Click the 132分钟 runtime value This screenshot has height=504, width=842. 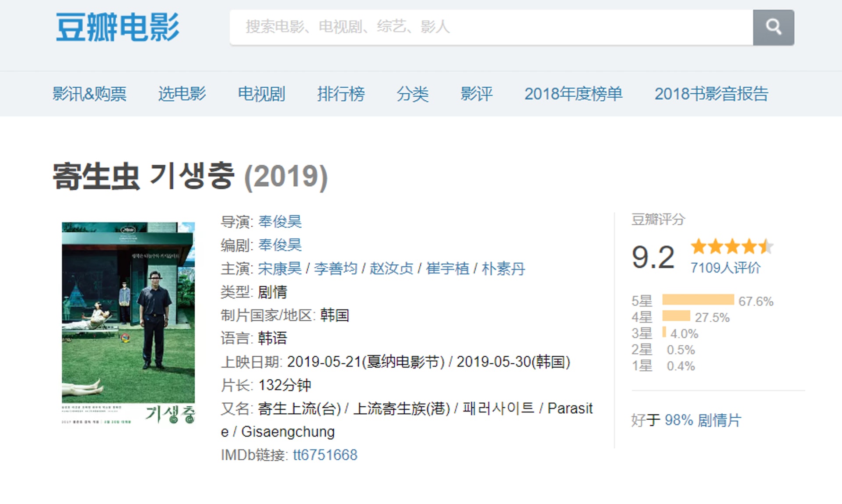(x=285, y=385)
